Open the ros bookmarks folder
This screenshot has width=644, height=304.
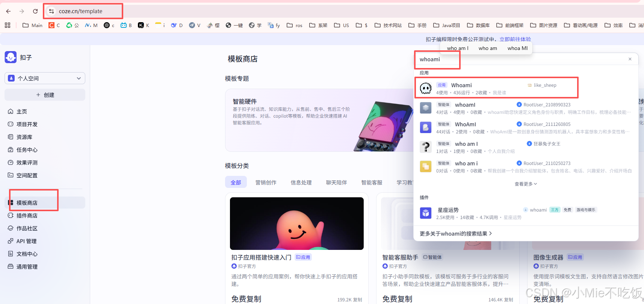tap(295, 25)
